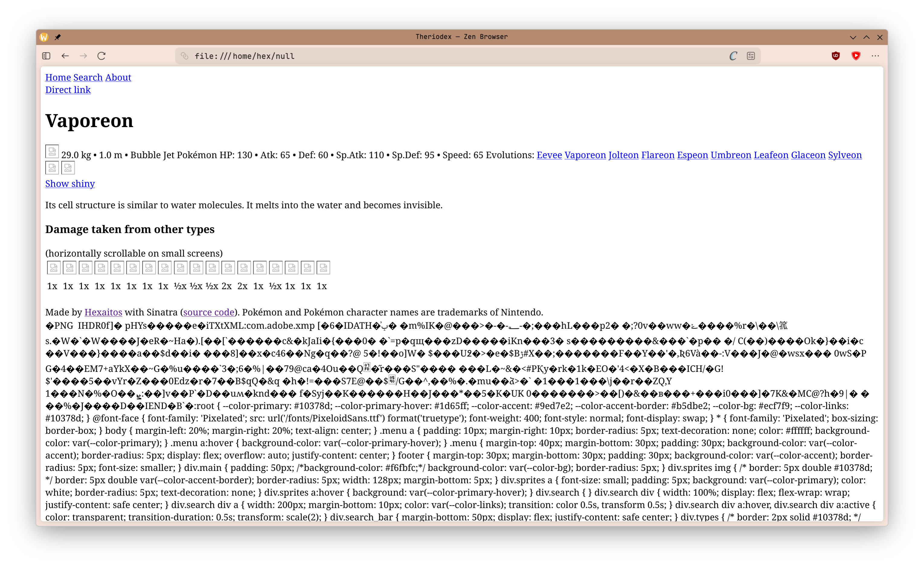Follow the Eevee evolution link

pos(549,155)
